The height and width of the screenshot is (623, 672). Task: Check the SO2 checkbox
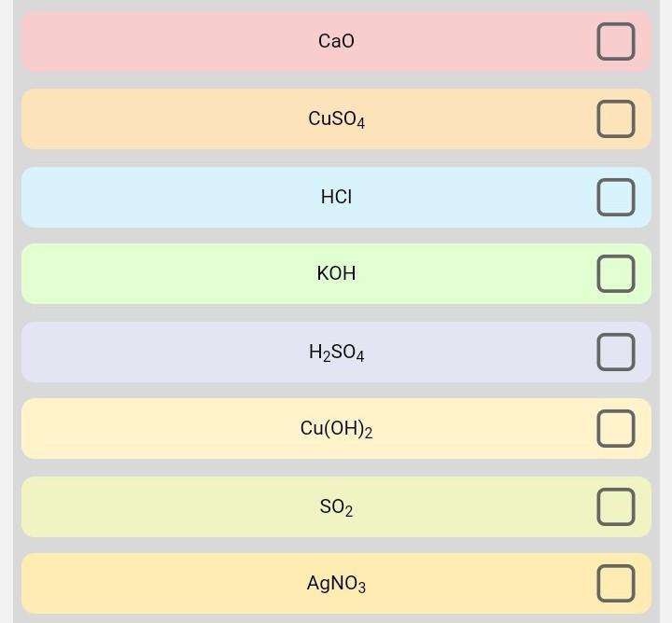[x=615, y=506]
